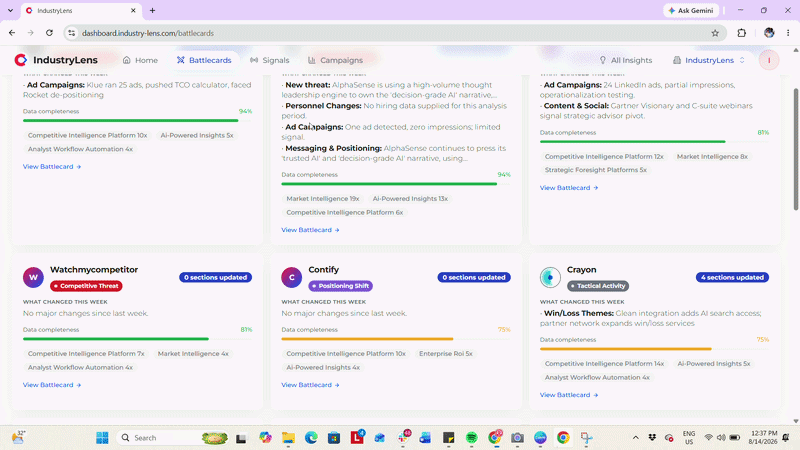Expand the IndustryLens workspace dropdown
Viewport: 800px width, 450px height.
[x=709, y=60]
